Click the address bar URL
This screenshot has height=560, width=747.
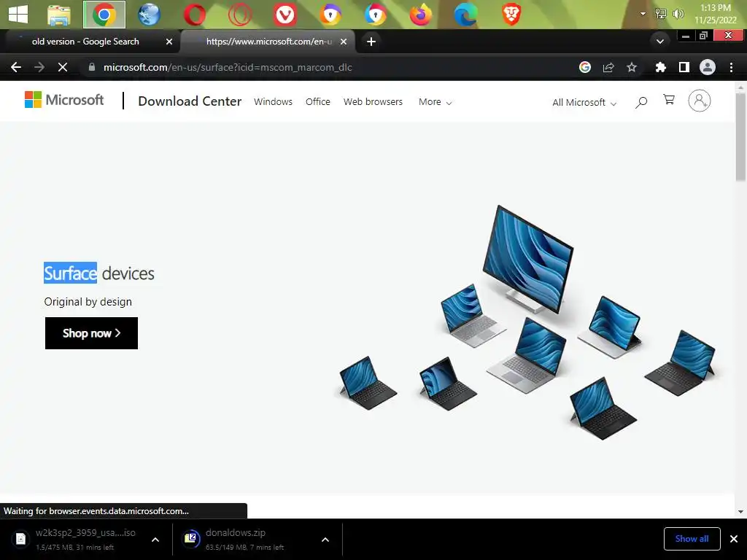tap(228, 67)
